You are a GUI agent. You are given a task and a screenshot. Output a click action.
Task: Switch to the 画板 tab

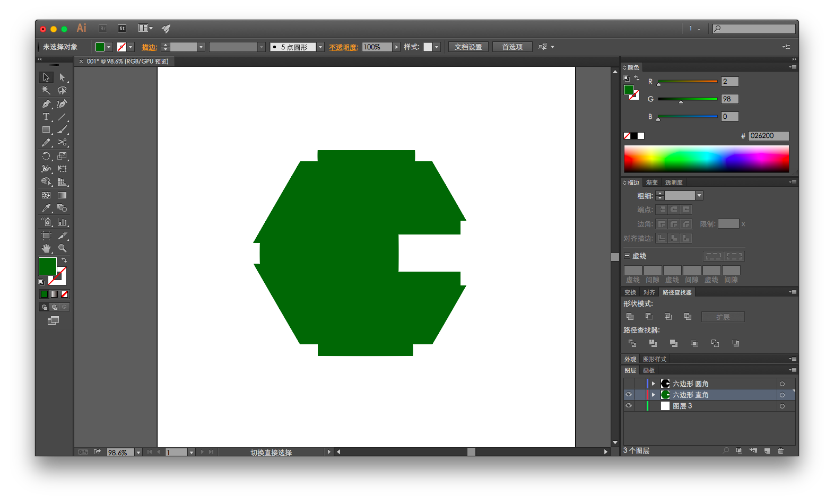pos(649,370)
